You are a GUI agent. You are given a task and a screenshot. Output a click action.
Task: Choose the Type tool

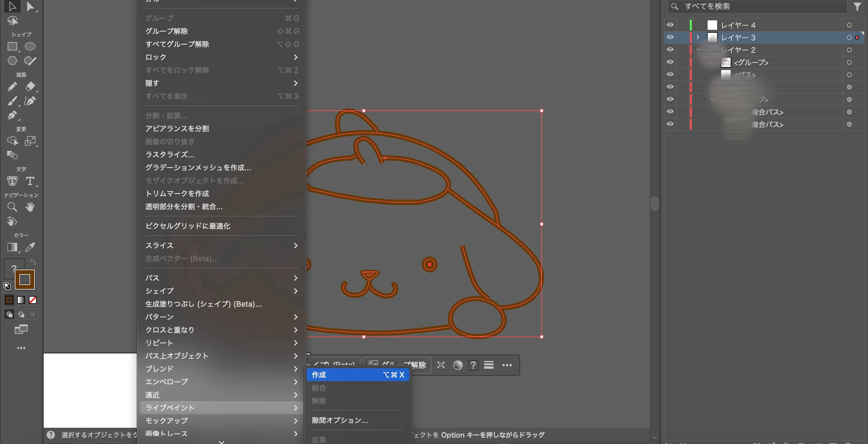[30, 181]
